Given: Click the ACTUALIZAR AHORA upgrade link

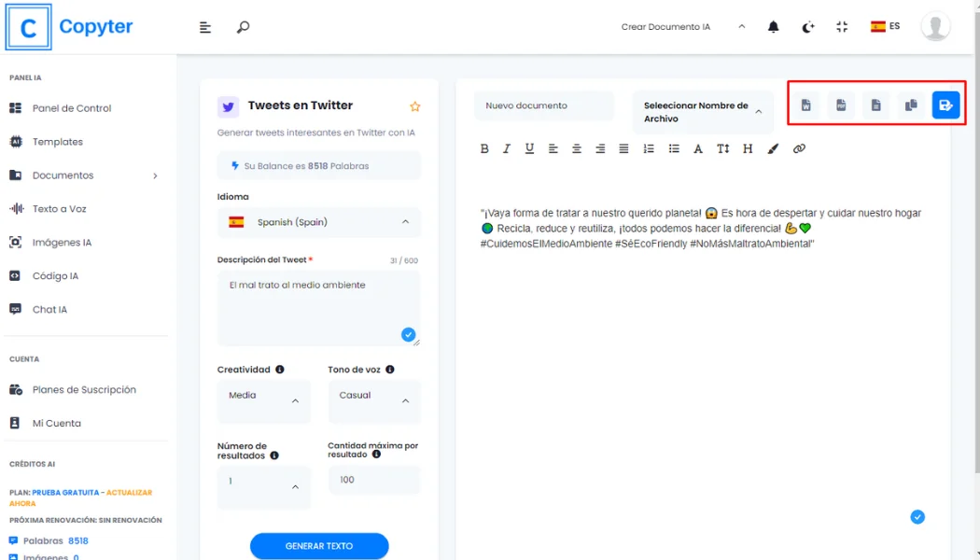Looking at the screenshot, I should coord(129,492).
